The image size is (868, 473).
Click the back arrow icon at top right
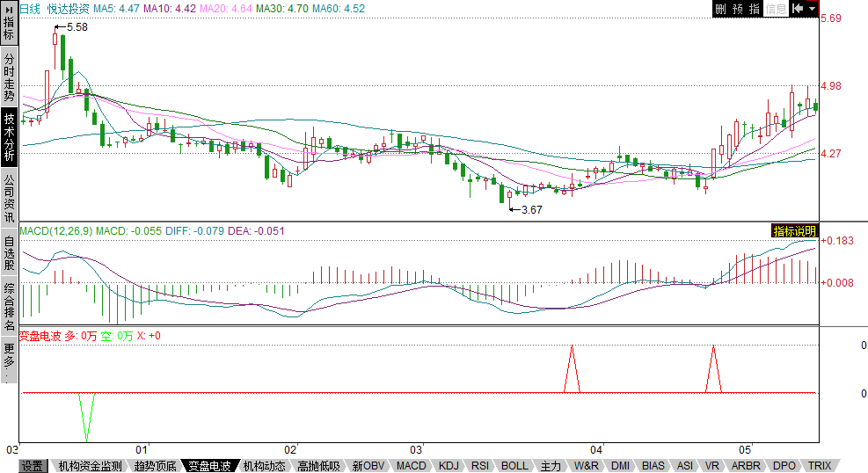coord(798,9)
